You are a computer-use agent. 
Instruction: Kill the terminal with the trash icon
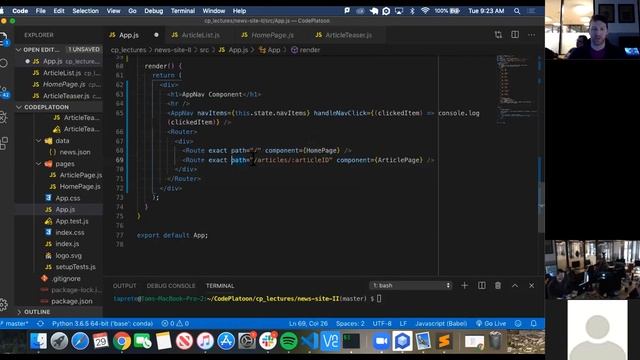[x=498, y=285]
